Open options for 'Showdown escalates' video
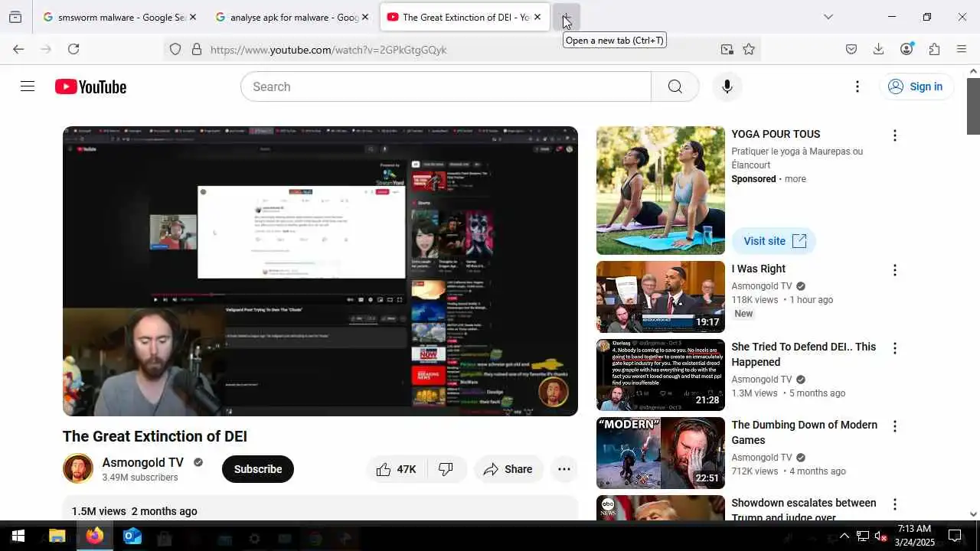 [x=894, y=504]
